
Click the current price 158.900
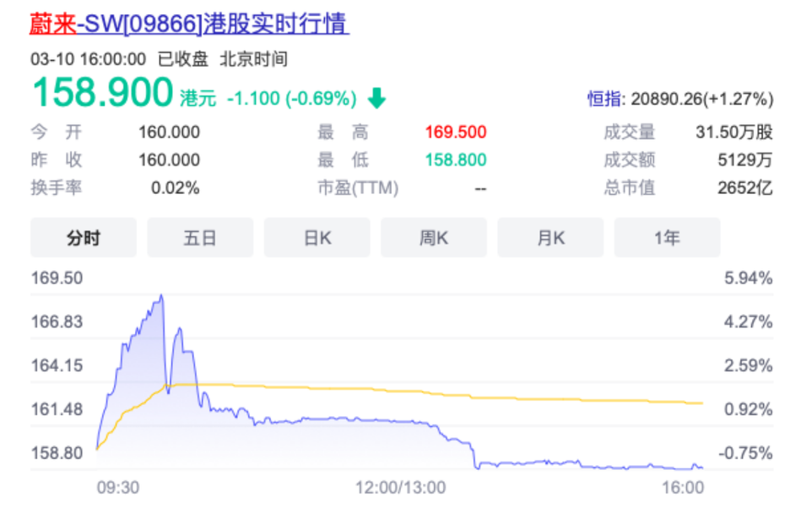click(x=102, y=92)
